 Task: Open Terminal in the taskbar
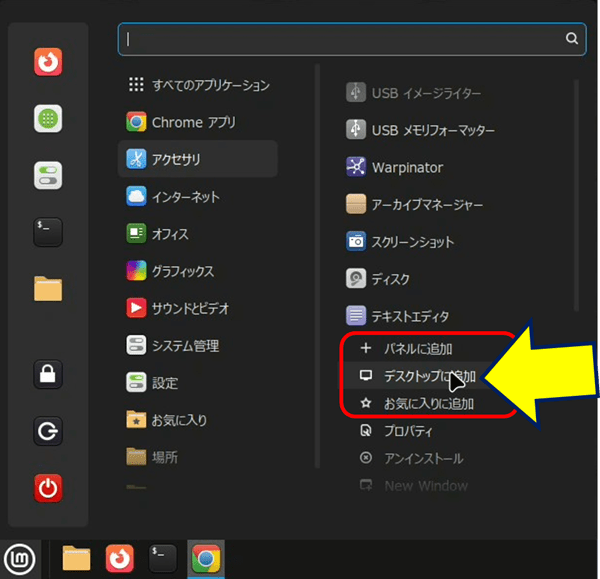pos(163,559)
